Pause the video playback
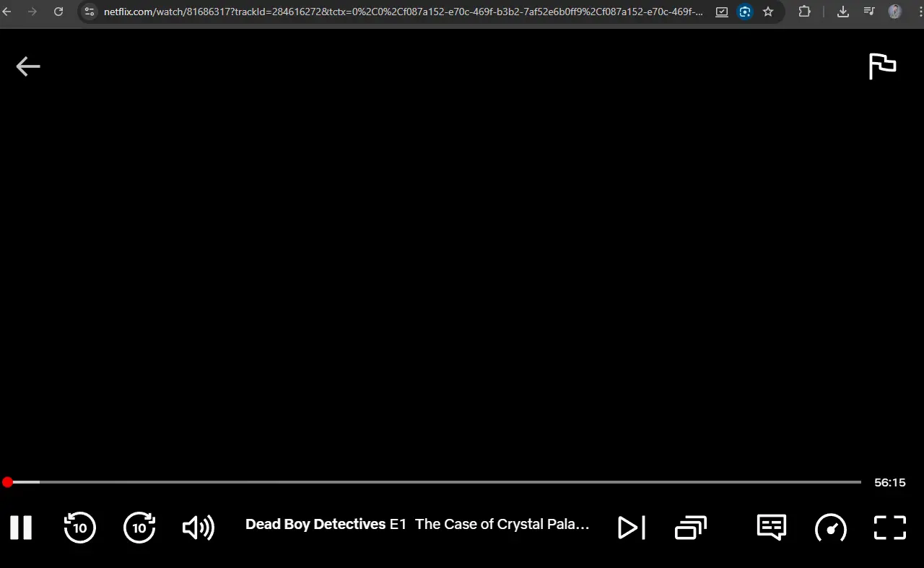This screenshot has height=568, width=924. tap(21, 528)
